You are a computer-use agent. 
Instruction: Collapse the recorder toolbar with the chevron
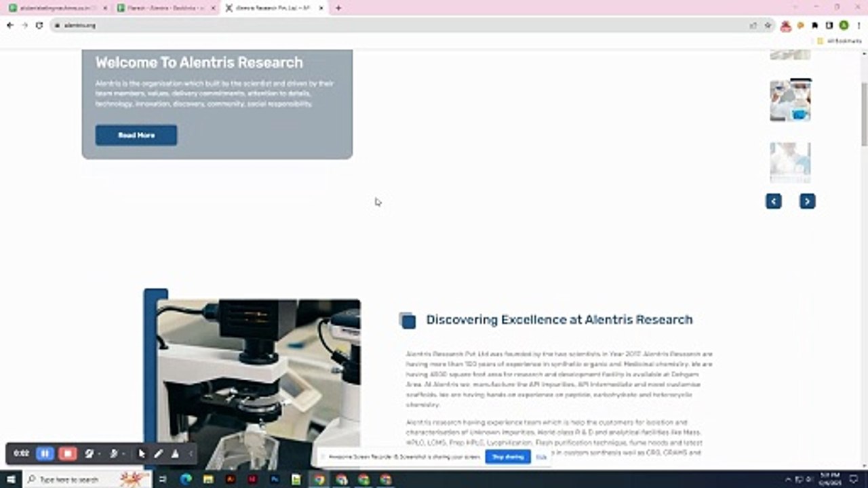click(x=191, y=453)
